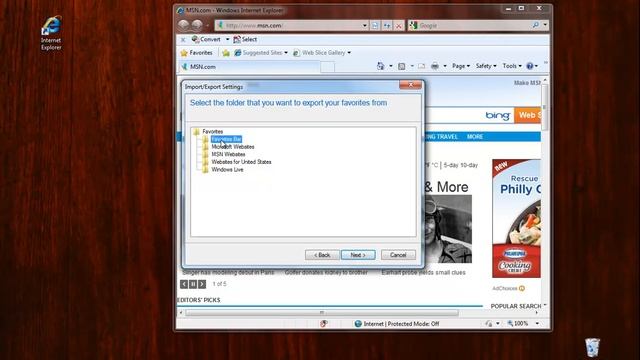Open Internet Explorer desktop shortcut

click(51, 33)
